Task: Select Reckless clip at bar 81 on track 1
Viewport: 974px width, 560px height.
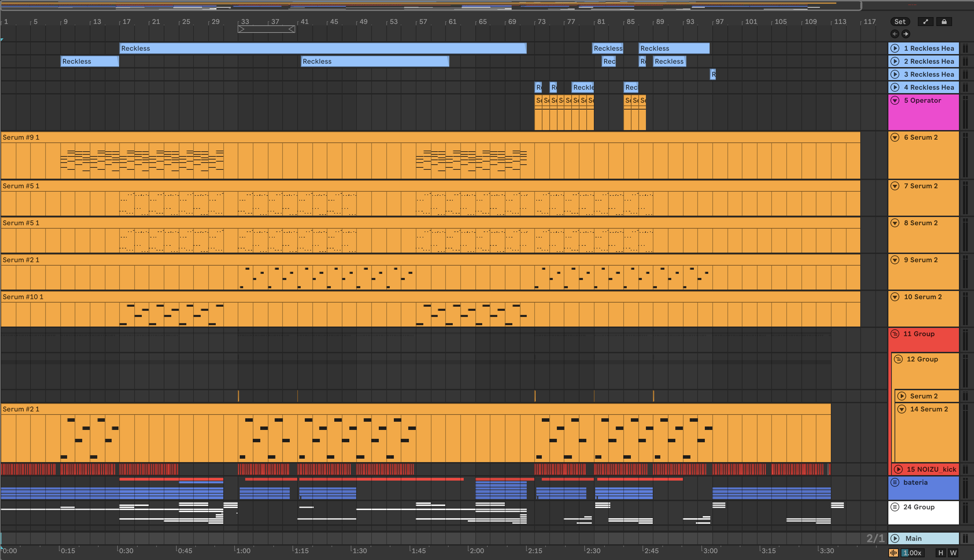Action: tap(608, 49)
